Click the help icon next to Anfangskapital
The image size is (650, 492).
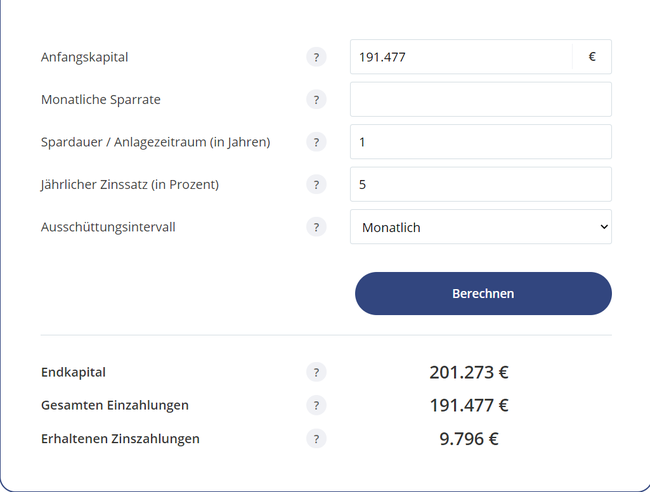(316, 57)
